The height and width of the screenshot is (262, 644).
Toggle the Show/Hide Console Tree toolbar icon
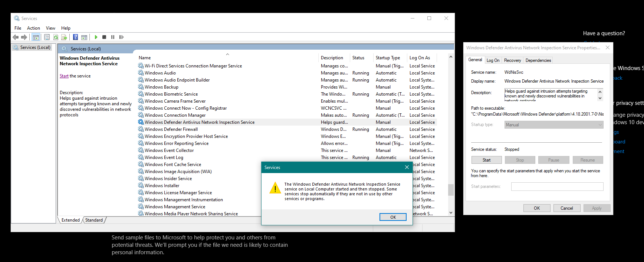pos(36,37)
